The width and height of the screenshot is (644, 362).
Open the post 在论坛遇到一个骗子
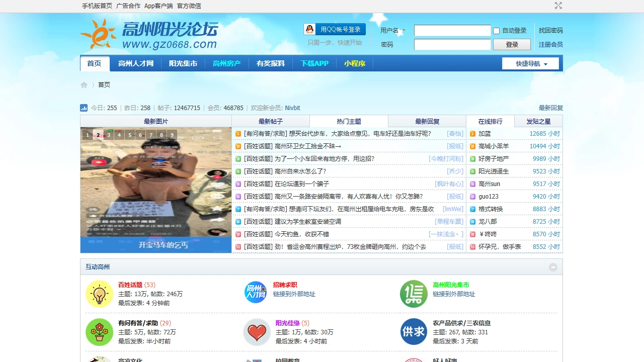tap(302, 184)
